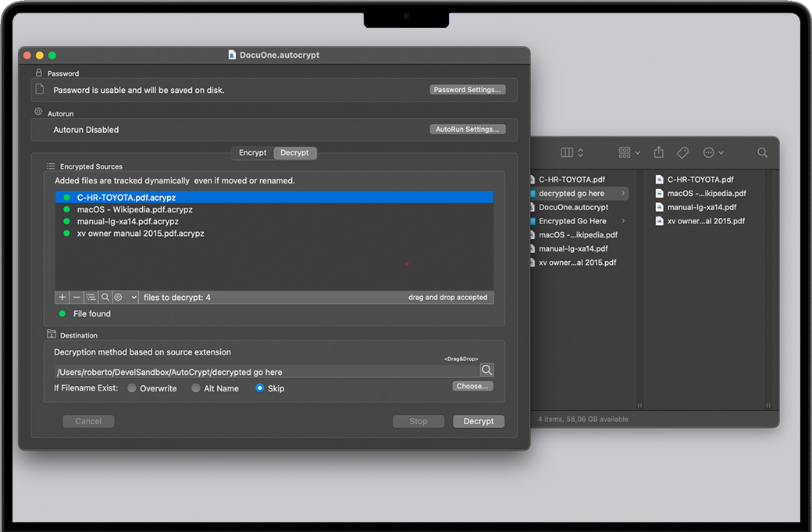Select the Overwrite radio button

(x=132, y=388)
